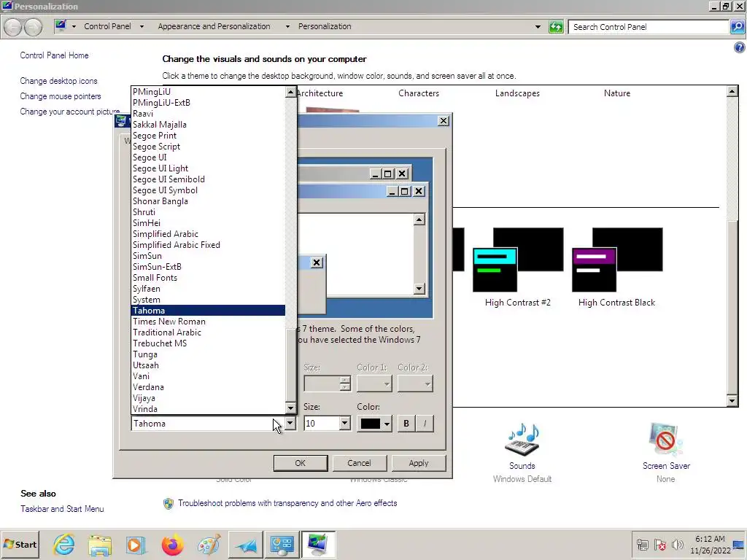Open Change mouse pointers link

[61, 96]
